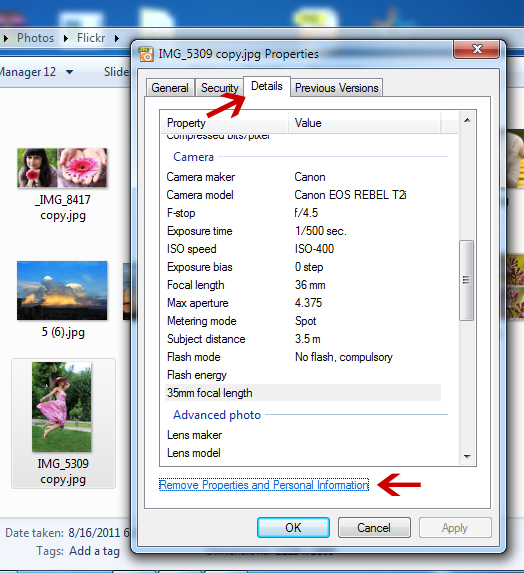Click the Apply button

tap(455, 528)
